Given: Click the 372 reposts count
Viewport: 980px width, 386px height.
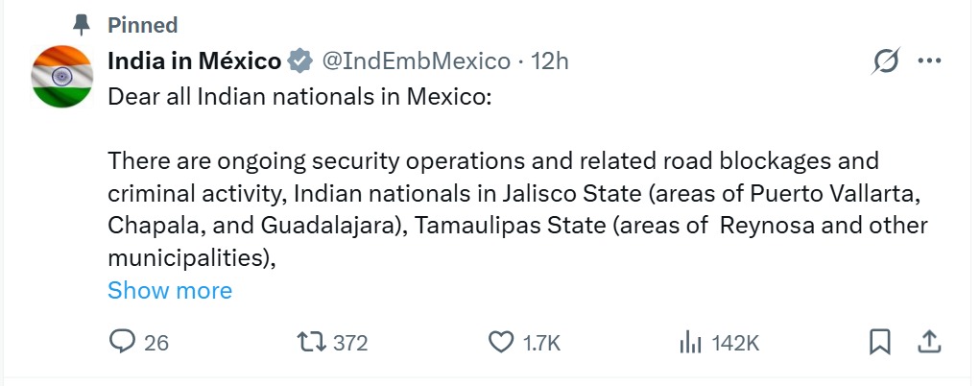Looking at the screenshot, I should click(350, 343).
